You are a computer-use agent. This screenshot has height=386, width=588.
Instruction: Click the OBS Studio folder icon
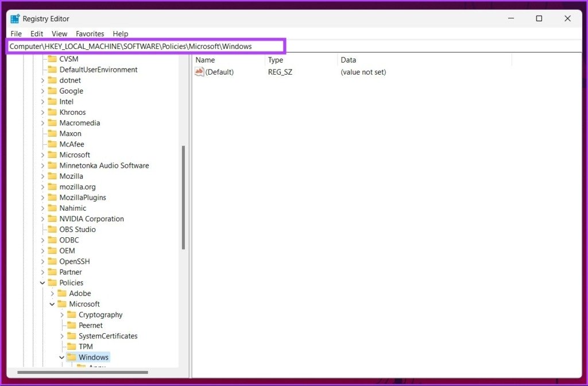(x=52, y=229)
